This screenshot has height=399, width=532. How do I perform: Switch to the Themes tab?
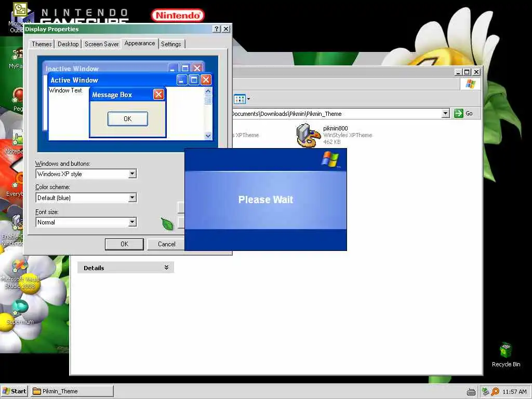(42, 44)
